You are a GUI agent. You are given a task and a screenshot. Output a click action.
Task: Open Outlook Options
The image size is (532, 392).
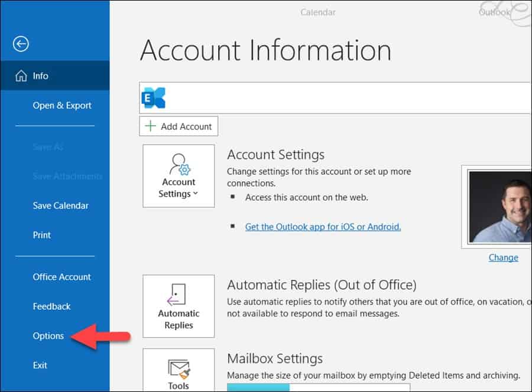(48, 336)
